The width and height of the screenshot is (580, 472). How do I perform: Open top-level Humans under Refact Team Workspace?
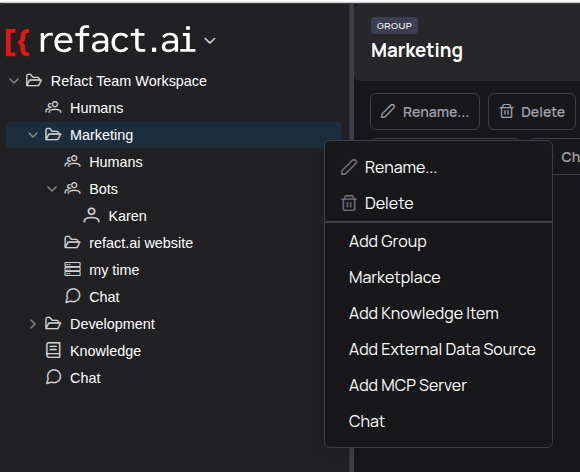point(97,108)
